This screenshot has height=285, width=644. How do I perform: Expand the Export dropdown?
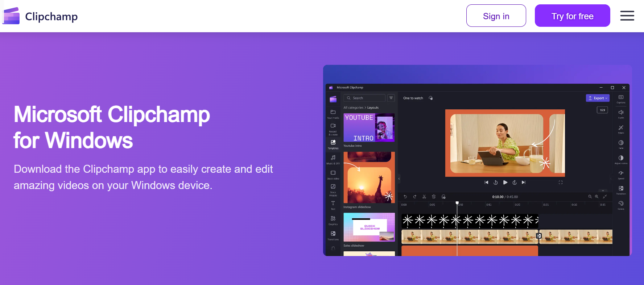(598, 98)
